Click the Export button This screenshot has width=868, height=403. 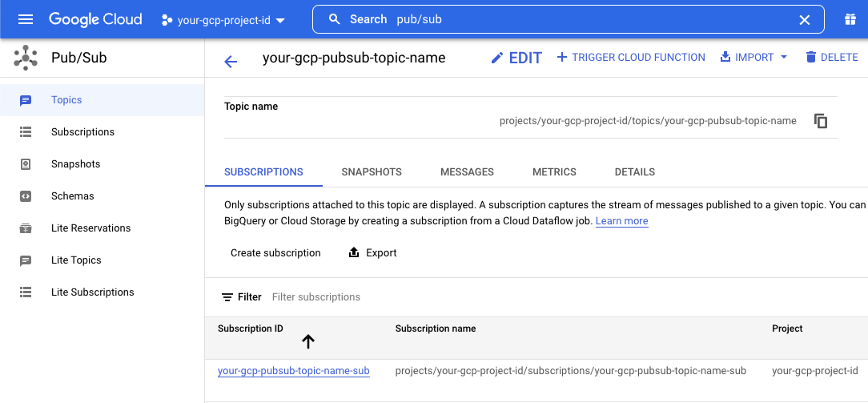click(372, 253)
